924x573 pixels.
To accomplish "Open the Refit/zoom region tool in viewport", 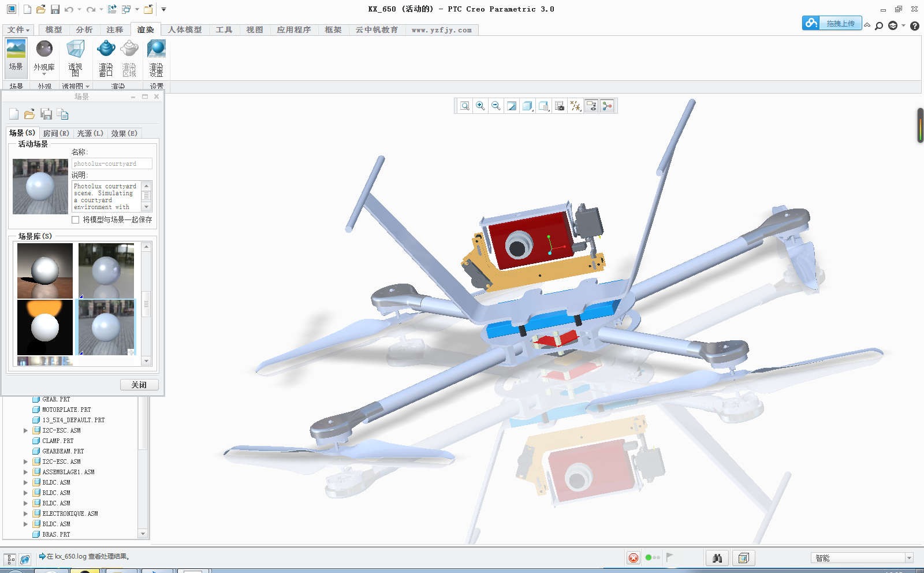I will click(464, 106).
